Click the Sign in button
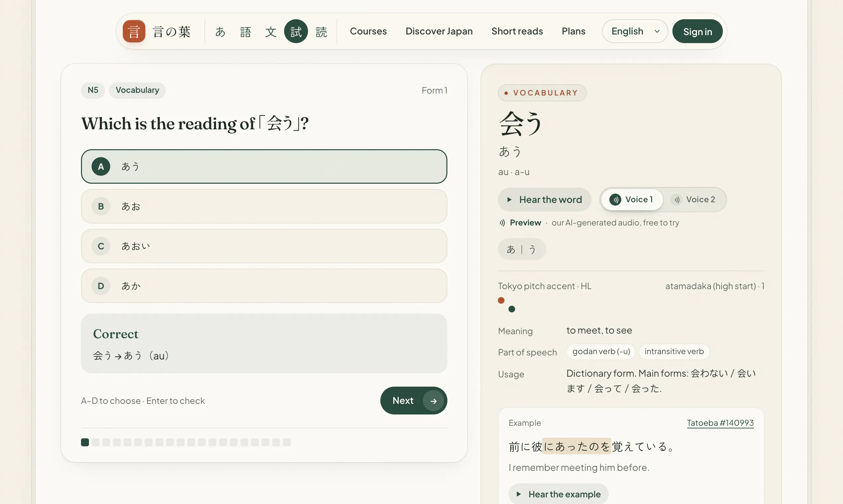Screen dimensions: 843x504 click(697, 31)
